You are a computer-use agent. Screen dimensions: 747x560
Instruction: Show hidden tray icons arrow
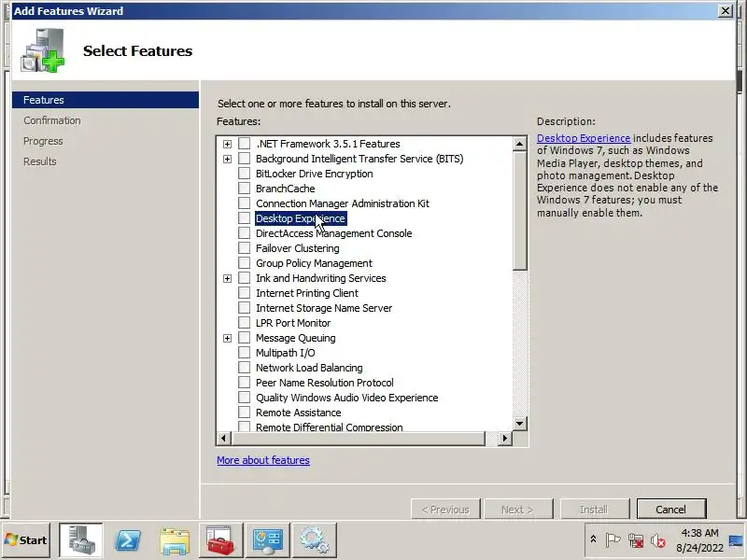coord(593,539)
